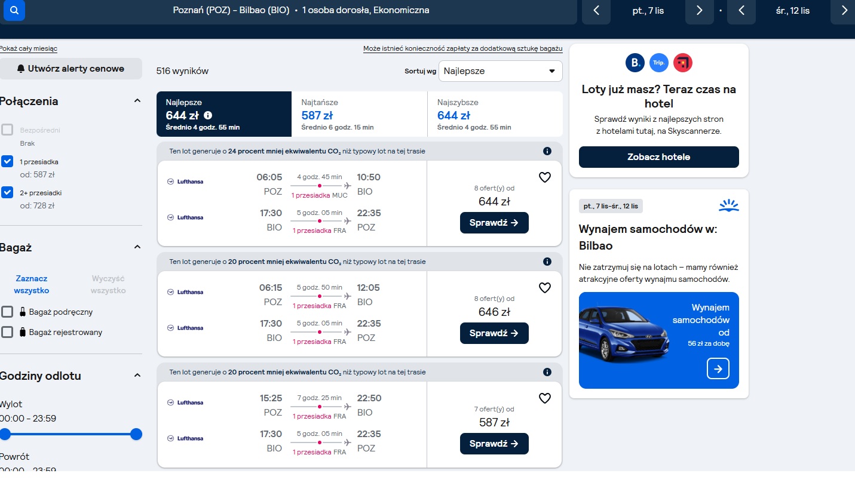Collapse the Połączenia section

point(137,101)
